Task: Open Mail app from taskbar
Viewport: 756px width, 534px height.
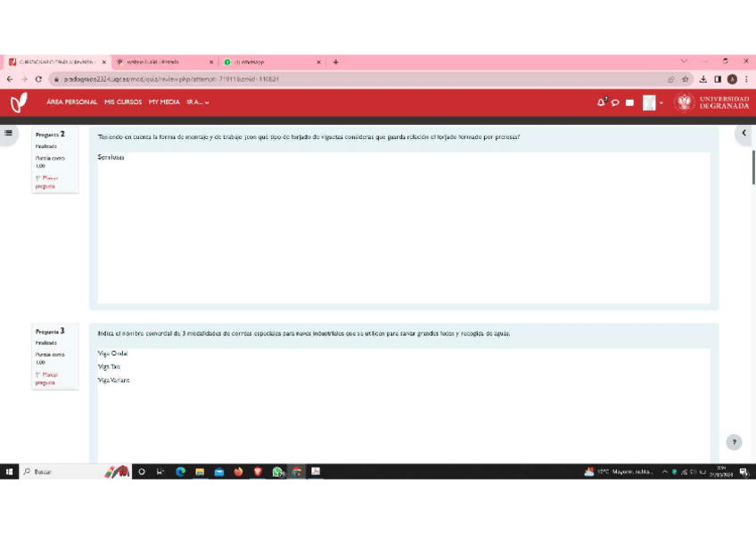Action: (x=219, y=472)
